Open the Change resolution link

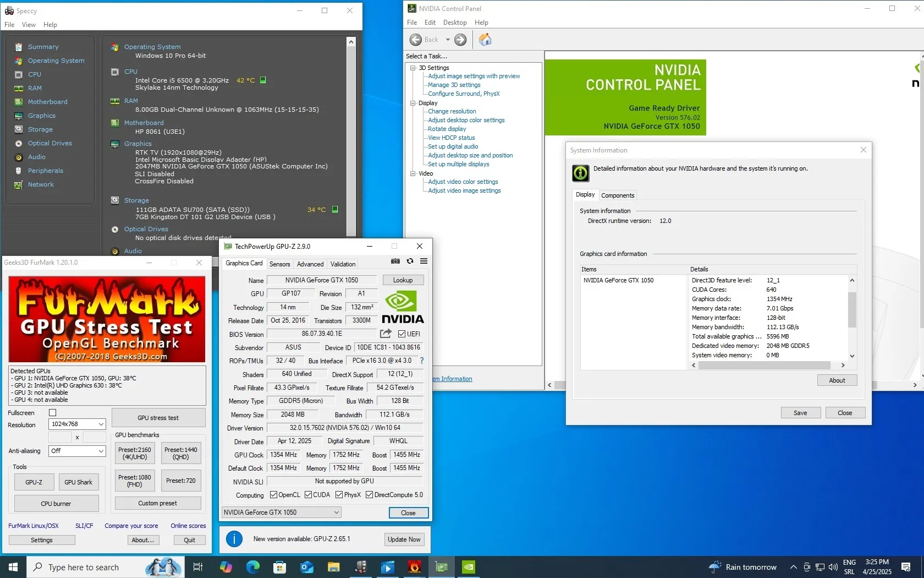[x=452, y=111]
